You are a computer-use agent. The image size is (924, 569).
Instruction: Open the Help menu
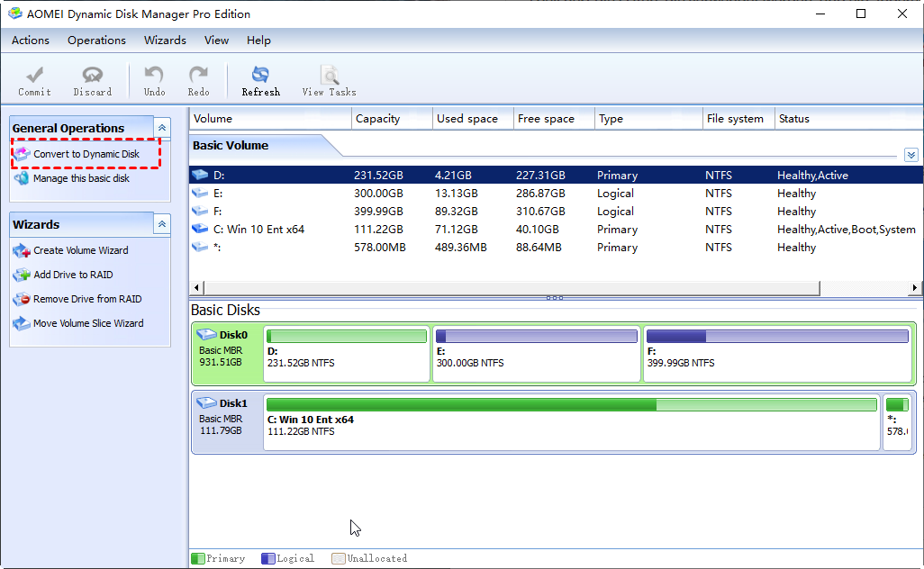click(x=258, y=40)
